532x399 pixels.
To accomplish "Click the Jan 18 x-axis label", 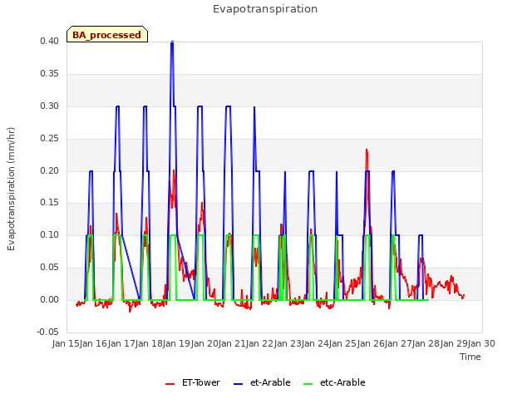I will (x=149, y=343).
